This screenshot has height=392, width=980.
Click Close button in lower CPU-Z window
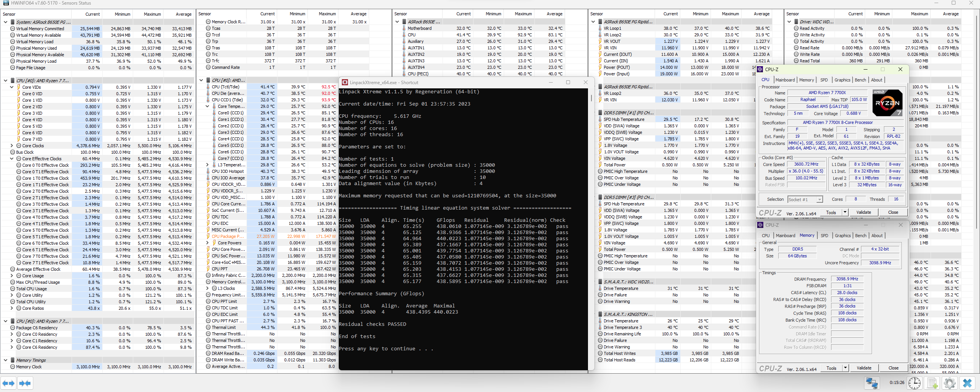pos(893,368)
